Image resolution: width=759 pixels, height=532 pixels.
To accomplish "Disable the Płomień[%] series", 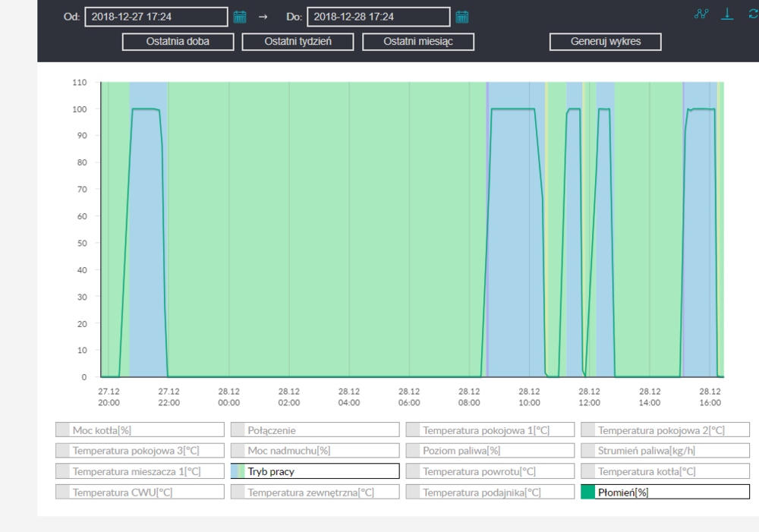I will click(665, 492).
